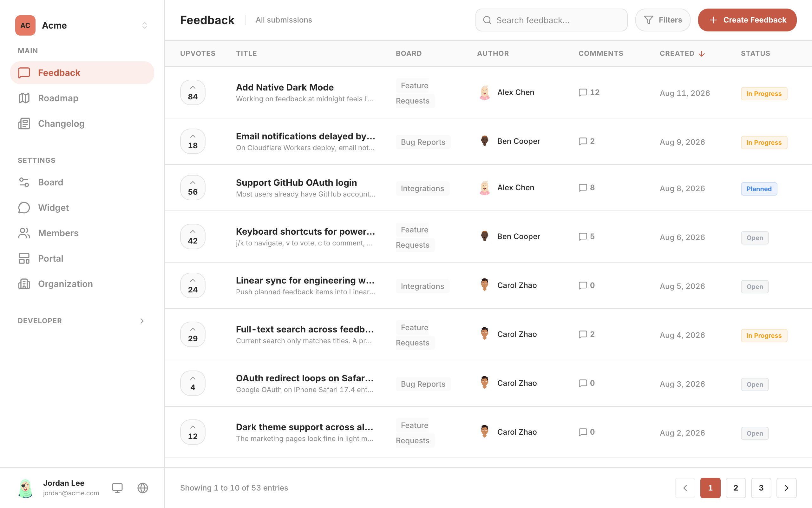
Task: Click Planned status badge
Action: (759, 189)
